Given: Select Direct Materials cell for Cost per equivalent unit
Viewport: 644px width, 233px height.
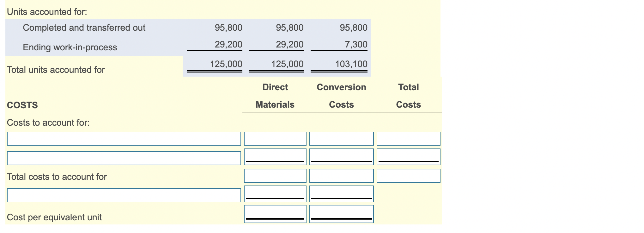Looking at the screenshot, I should [x=275, y=214].
